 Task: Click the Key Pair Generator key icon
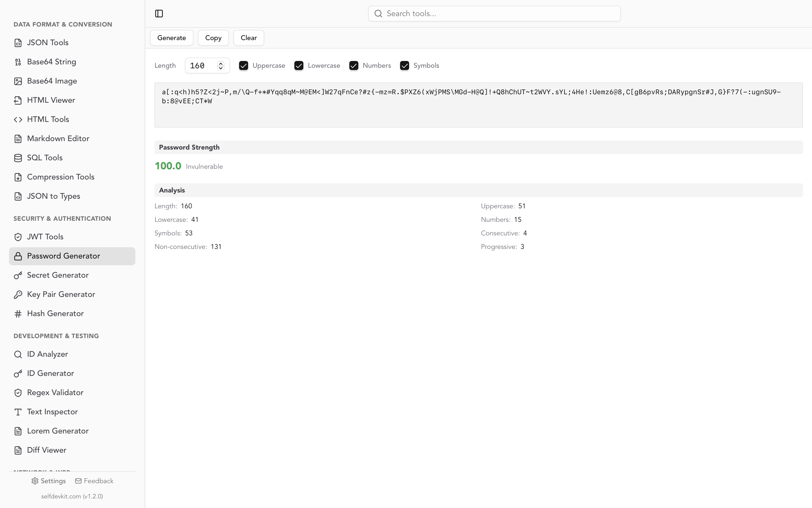tap(18, 294)
